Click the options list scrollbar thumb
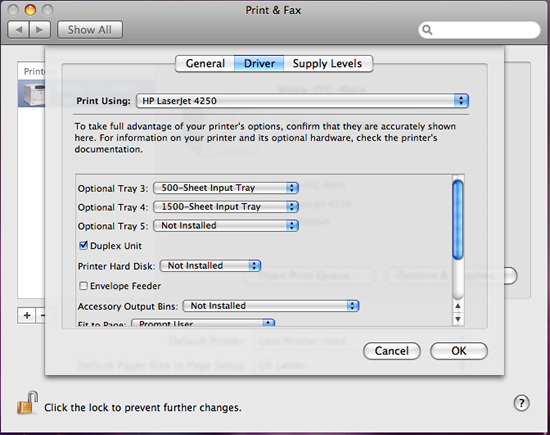 tap(458, 220)
